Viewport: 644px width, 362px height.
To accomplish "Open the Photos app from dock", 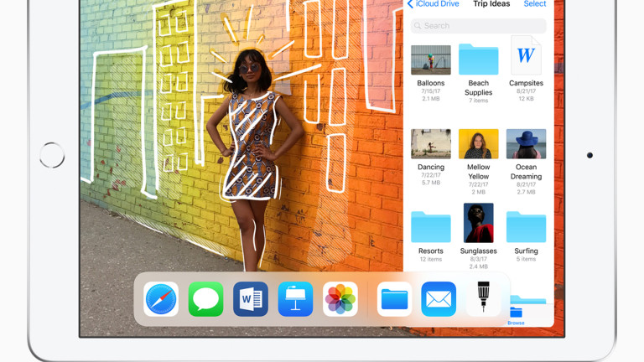I will click(x=340, y=299).
